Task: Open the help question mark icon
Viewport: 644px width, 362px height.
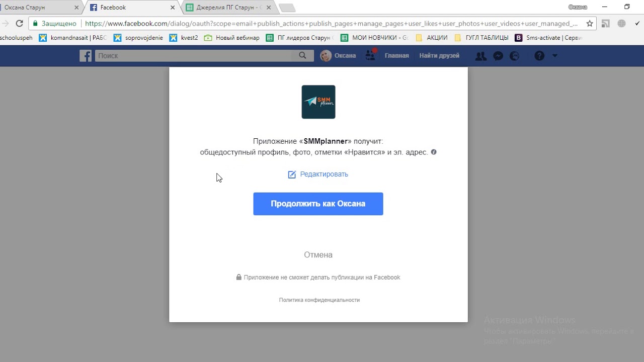Action: pos(539,56)
